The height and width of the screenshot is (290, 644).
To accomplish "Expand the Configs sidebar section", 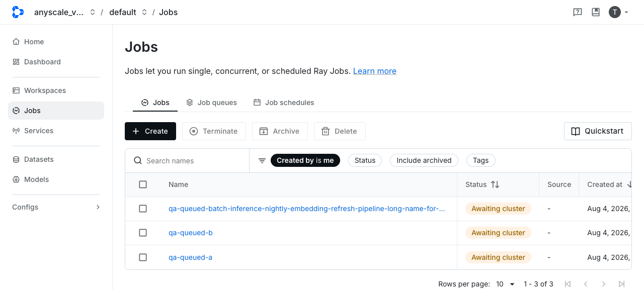I will (x=56, y=207).
